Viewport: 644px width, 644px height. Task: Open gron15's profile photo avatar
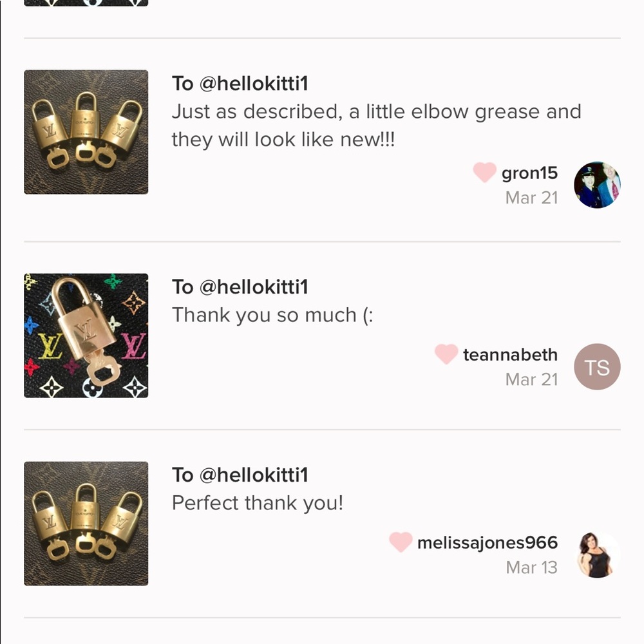coord(597,185)
